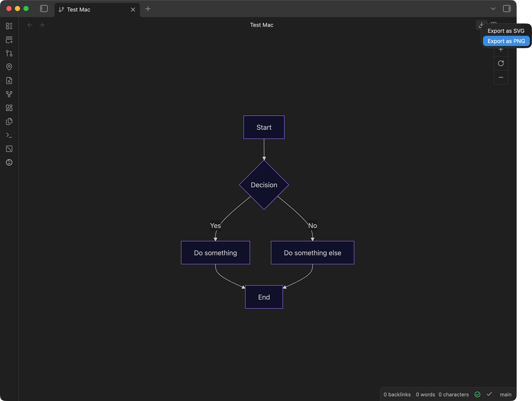
Task: Click the git pull-request ribbon icon
Action: point(9,53)
